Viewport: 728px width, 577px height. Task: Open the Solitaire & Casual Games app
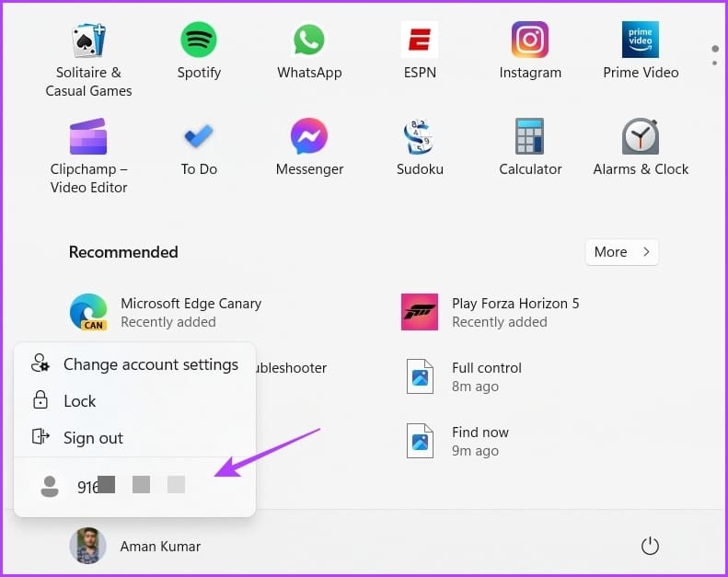coord(88,60)
